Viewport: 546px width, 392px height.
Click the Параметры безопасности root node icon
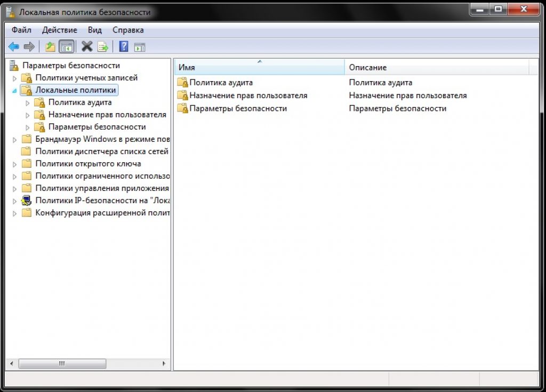[14, 66]
